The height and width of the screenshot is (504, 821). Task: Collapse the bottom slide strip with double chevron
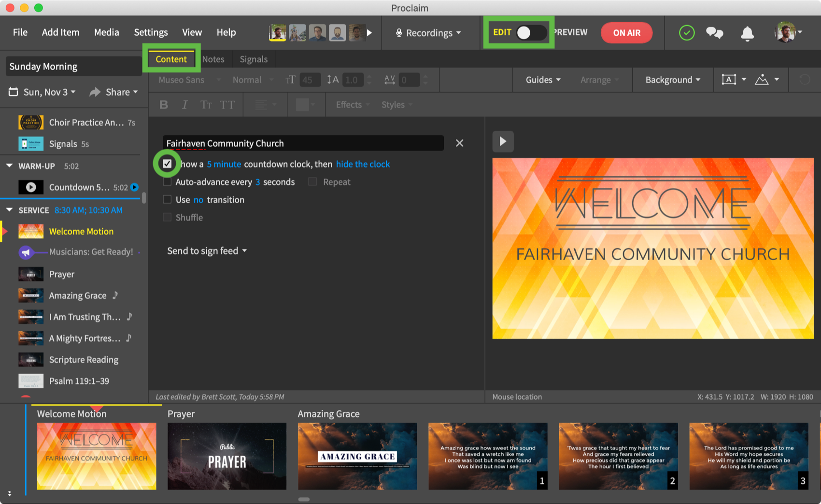[x=9, y=493]
